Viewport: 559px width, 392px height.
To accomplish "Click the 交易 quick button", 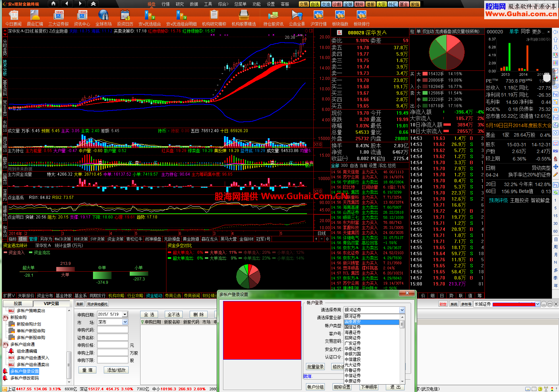I will coord(304,4).
